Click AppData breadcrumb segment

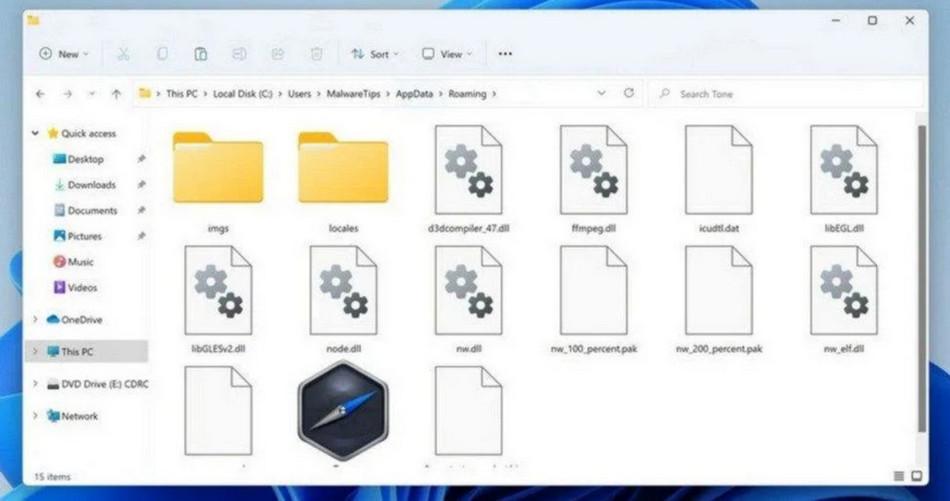(x=414, y=94)
